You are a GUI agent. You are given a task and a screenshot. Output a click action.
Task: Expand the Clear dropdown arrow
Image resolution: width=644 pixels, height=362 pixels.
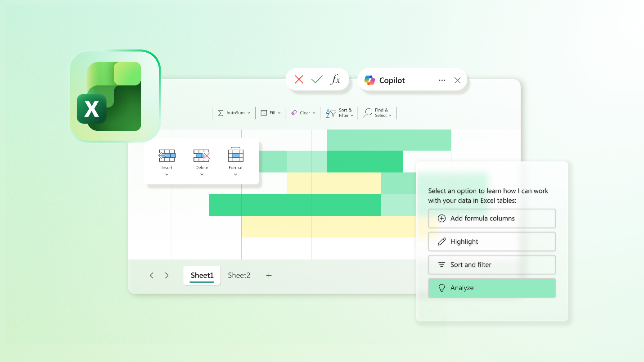[314, 113]
